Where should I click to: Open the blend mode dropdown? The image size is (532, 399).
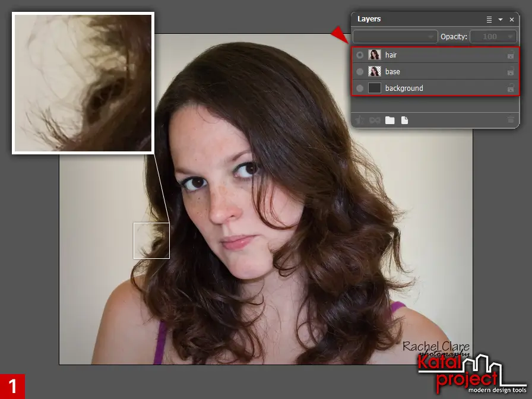(395, 36)
